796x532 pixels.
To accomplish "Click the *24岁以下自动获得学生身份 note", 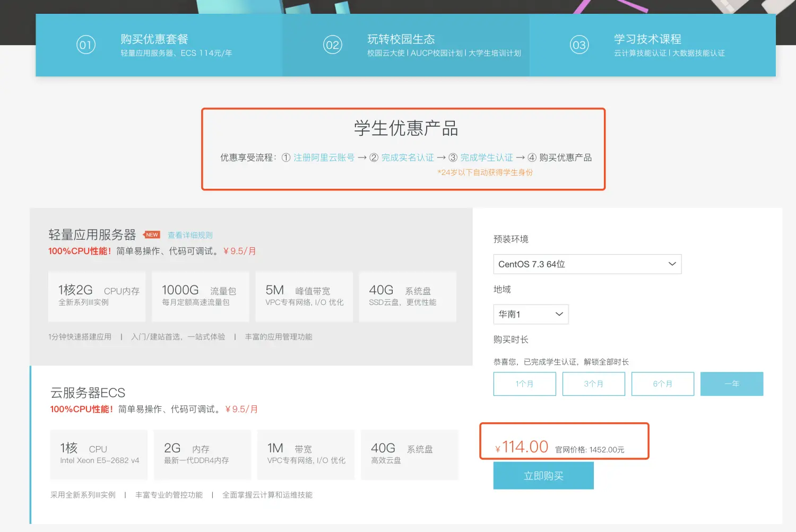I will tap(485, 172).
